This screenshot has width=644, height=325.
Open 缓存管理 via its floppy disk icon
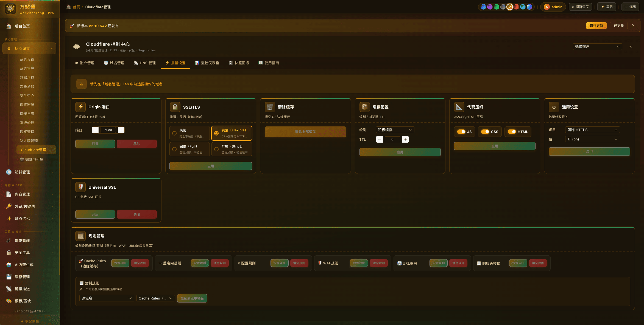click(9, 277)
